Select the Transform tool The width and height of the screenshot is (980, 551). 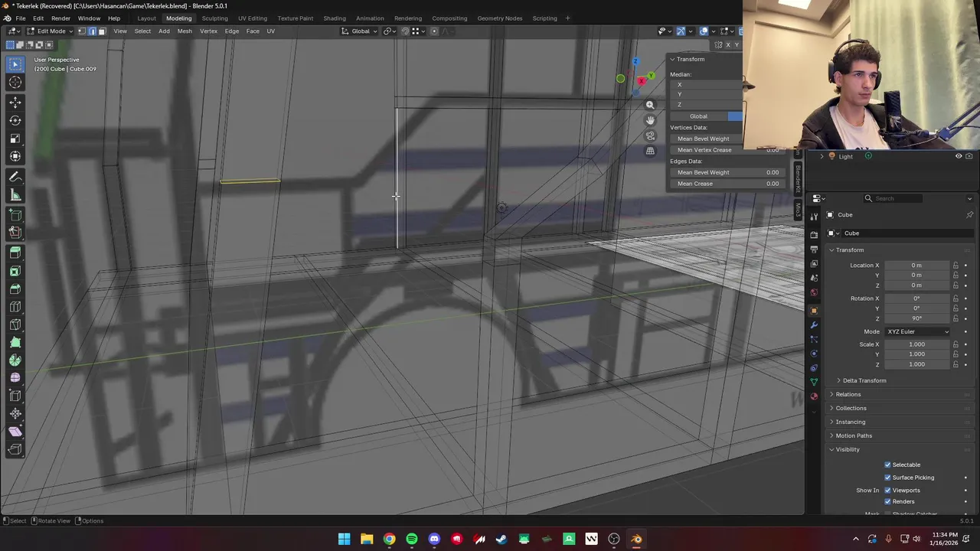click(15, 157)
